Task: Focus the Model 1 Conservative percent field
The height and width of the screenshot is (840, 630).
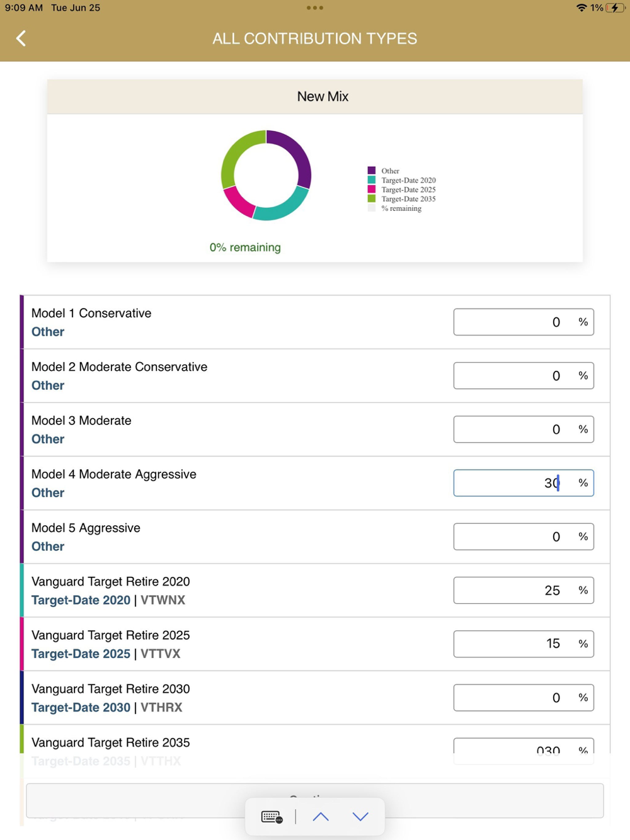Action: (x=523, y=322)
